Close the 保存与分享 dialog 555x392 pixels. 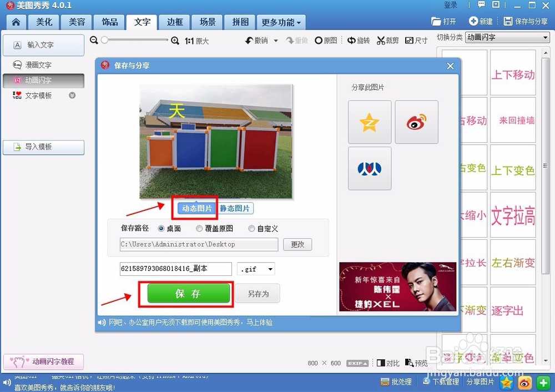[x=450, y=66]
